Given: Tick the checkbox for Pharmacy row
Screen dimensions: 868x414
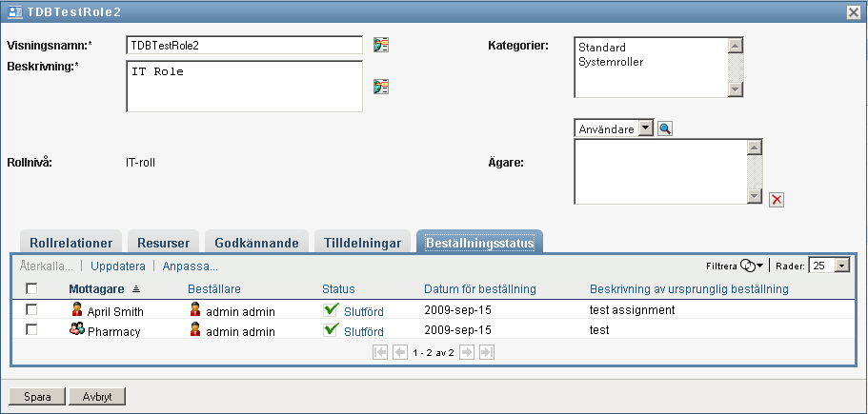Looking at the screenshot, I should click(x=32, y=329).
